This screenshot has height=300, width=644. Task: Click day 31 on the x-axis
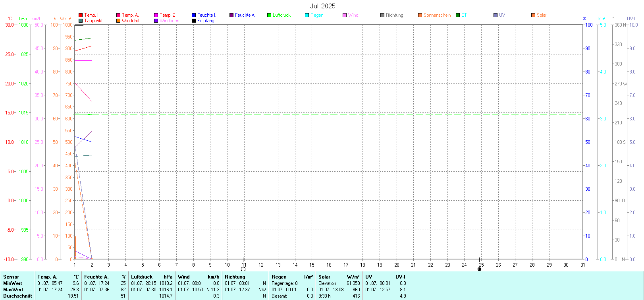583,265
